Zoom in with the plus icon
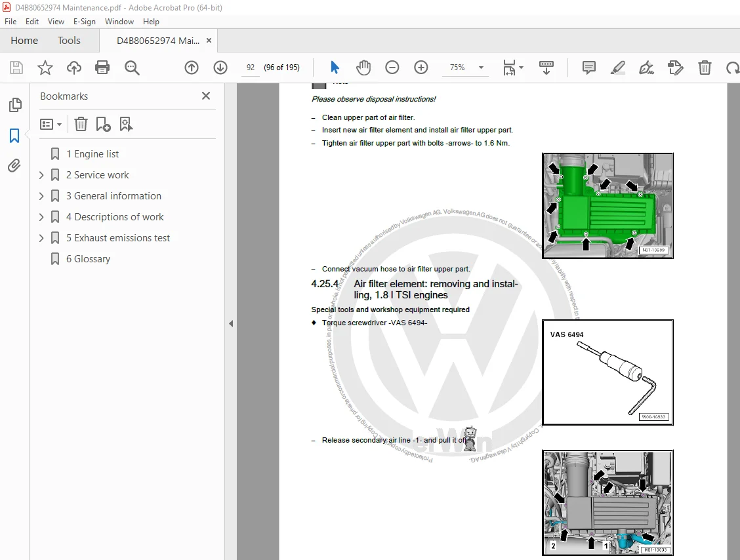This screenshot has height=560, width=740. tap(421, 68)
